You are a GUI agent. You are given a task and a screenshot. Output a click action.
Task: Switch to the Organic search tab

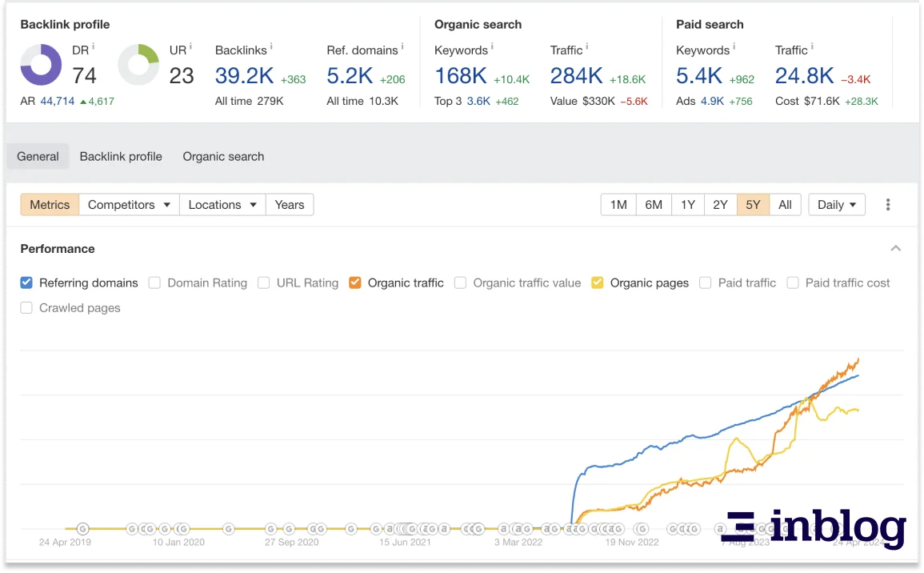coord(223,157)
